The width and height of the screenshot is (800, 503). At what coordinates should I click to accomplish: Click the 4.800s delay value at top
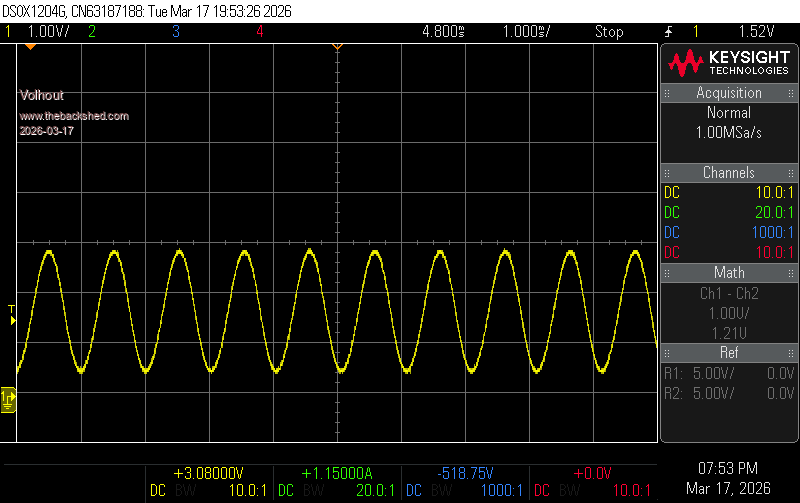444,32
